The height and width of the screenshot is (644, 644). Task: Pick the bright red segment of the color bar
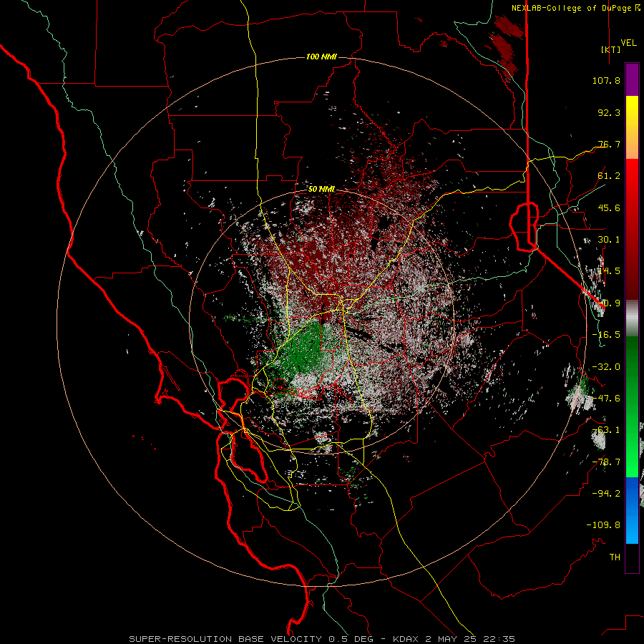(x=632, y=181)
